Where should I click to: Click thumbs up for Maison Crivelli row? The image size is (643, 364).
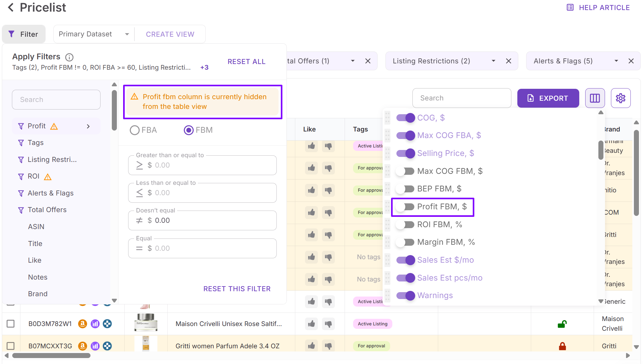pos(311,324)
